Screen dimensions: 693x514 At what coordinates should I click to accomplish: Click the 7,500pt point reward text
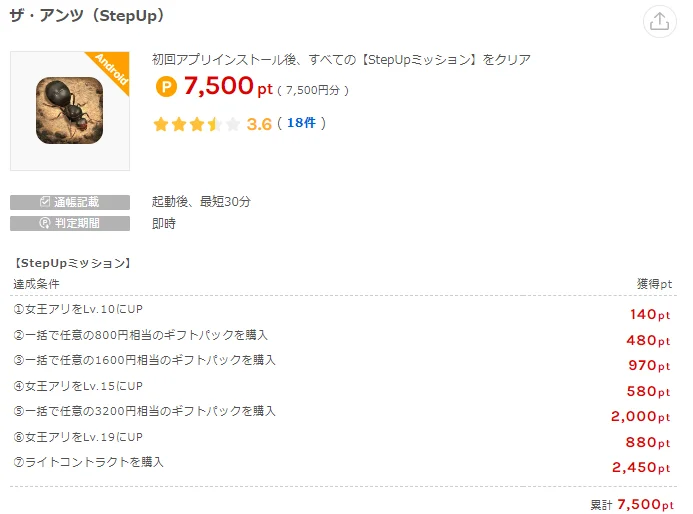(227, 87)
